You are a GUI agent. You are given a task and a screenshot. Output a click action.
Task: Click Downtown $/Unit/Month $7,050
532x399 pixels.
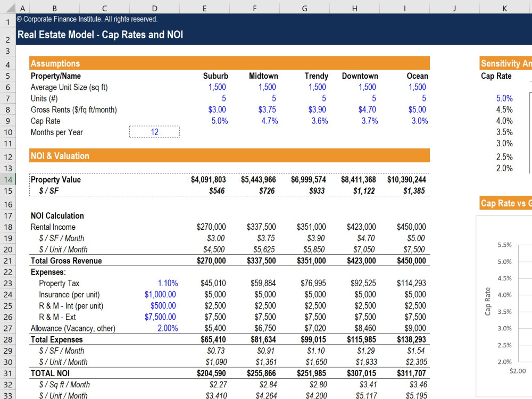[x=364, y=250]
